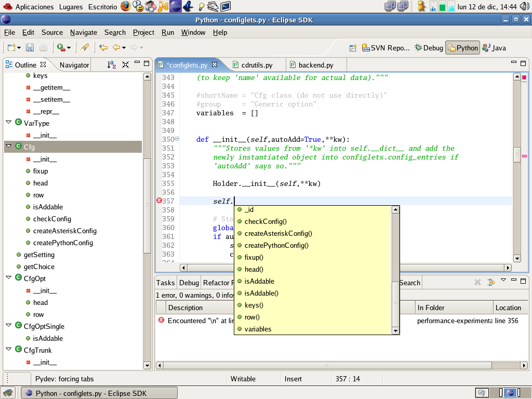This screenshot has width=532, height=399.
Task: Collapse the VarType class node
Action: (x=9, y=122)
